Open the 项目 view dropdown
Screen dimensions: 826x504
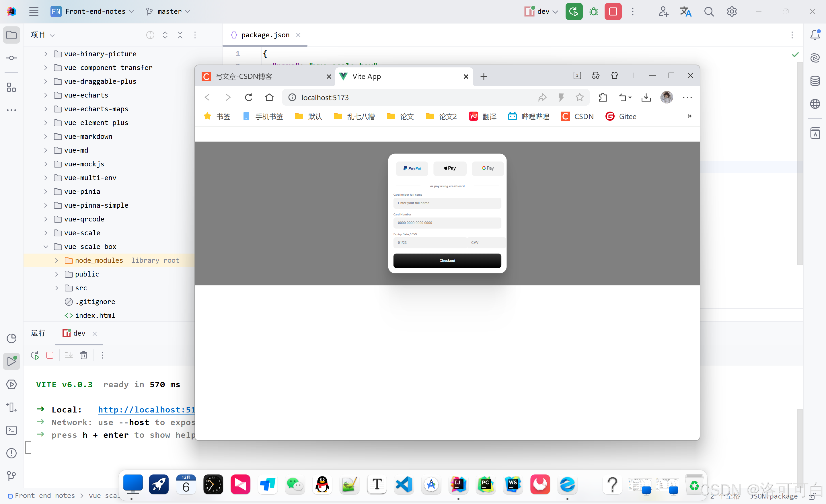[x=42, y=35]
